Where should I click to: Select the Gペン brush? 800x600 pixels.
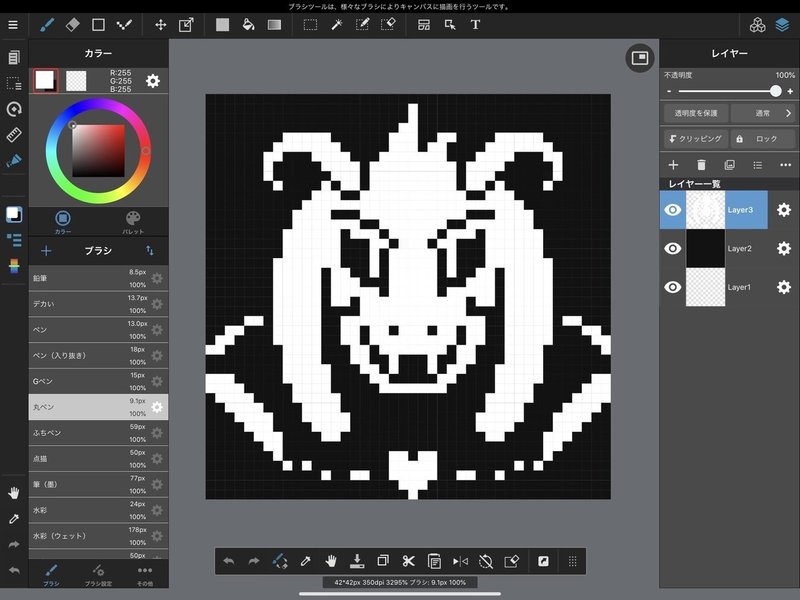coord(98,381)
